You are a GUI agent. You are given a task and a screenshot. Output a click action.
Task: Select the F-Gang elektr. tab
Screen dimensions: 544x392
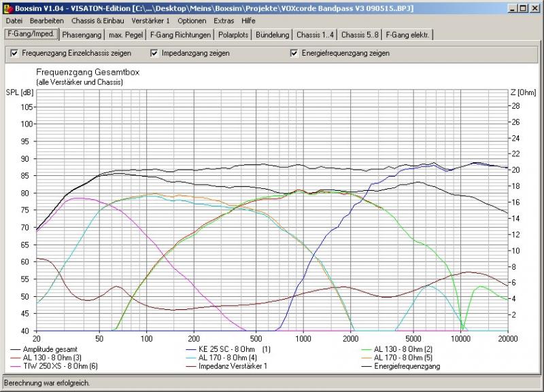pyautogui.click(x=407, y=35)
